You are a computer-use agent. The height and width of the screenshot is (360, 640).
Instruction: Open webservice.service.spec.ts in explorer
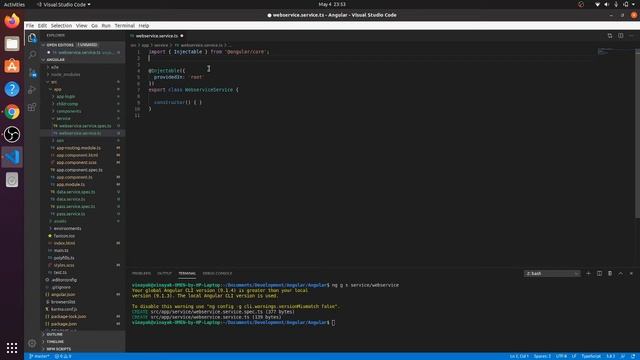pos(85,126)
